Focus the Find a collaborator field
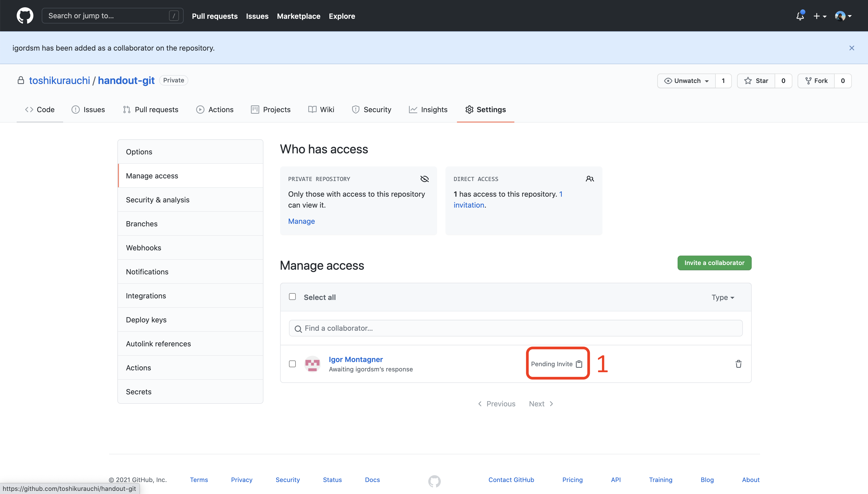The width and height of the screenshot is (868, 494). click(x=516, y=328)
